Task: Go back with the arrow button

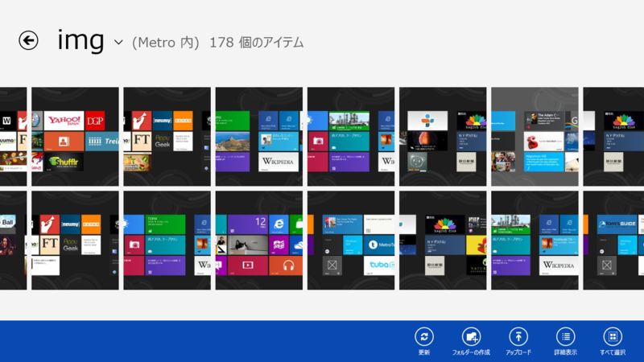Action: (x=28, y=41)
